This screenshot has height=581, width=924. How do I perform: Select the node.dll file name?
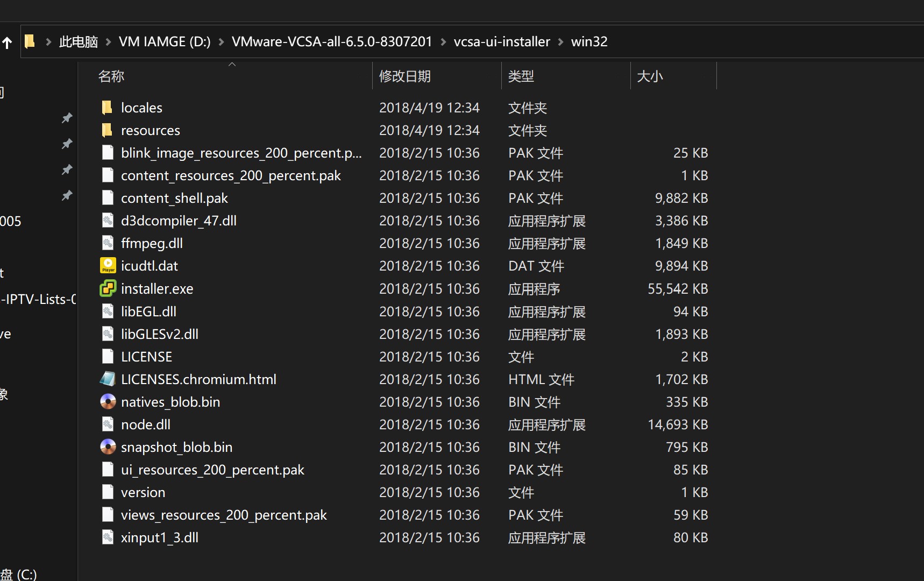coord(146,424)
